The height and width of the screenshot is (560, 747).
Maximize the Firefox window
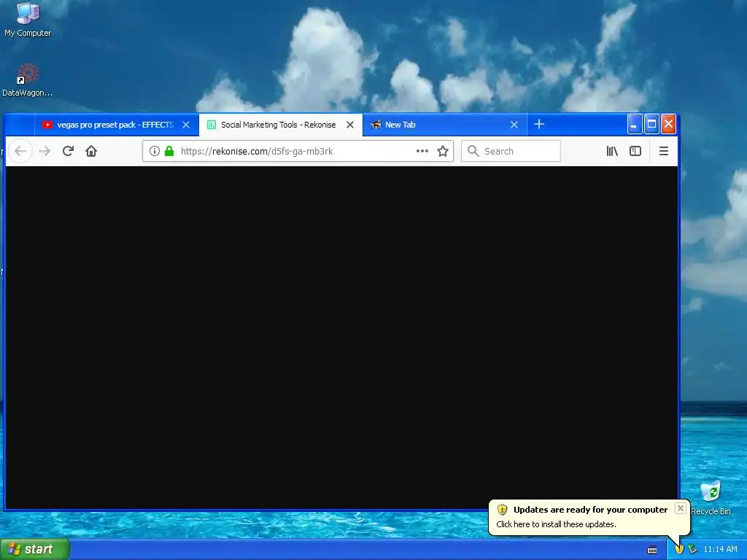[x=651, y=124]
